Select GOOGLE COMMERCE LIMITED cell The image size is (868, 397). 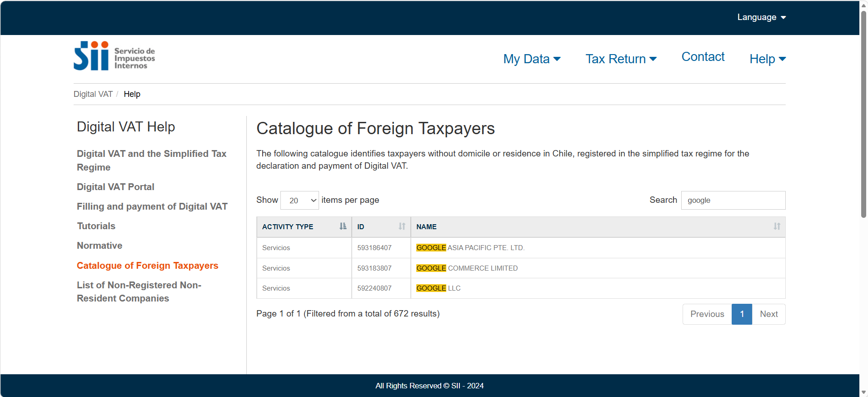(x=598, y=268)
